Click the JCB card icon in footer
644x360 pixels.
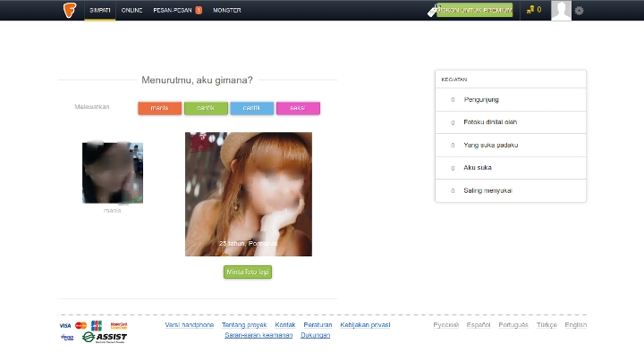pyautogui.click(x=96, y=326)
